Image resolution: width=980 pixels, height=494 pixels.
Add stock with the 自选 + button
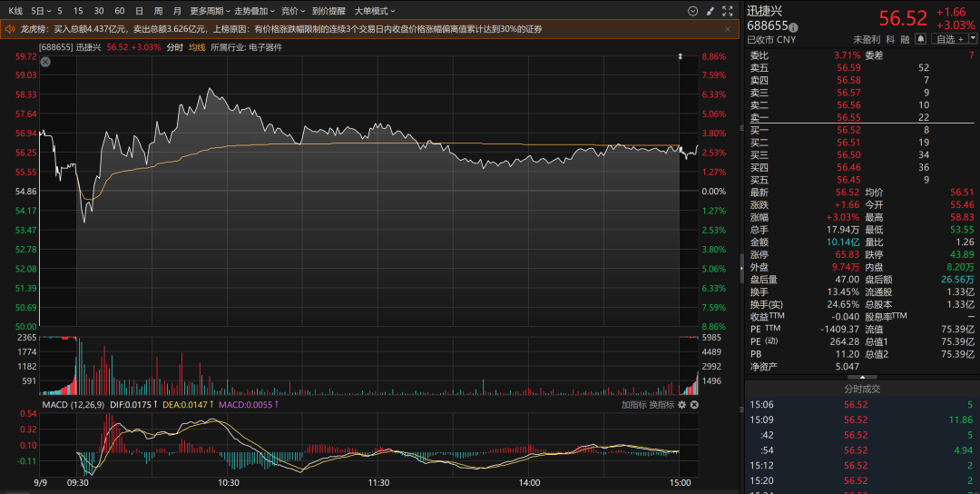coord(950,39)
